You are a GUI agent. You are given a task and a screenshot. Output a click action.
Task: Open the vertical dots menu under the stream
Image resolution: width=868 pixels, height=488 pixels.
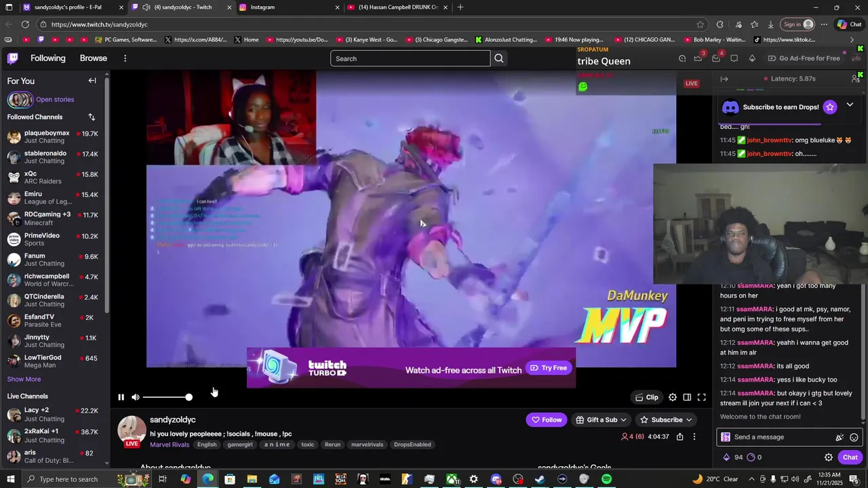694,437
